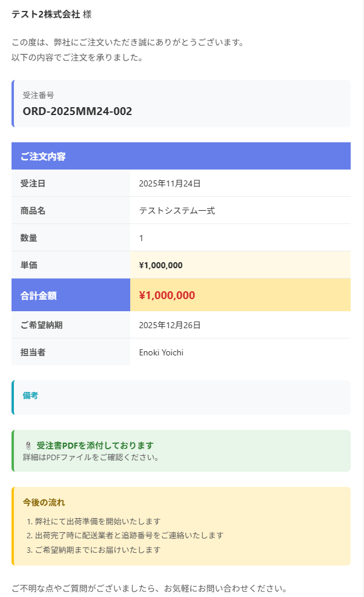Image resolution: width=364 pixels, height=597 pixels.
Task: Select the テスト2株式会社 company name
Action: [46, 14]
